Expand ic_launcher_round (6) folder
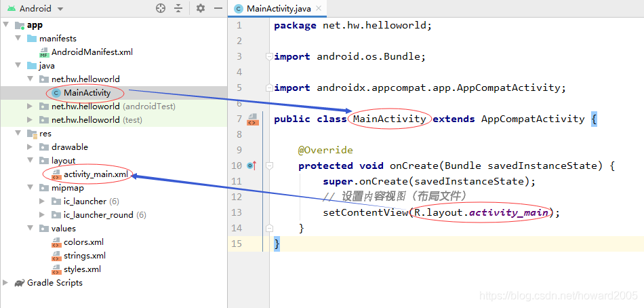The height and width of the screenshot is (308, 644). [x=42, y=214]
